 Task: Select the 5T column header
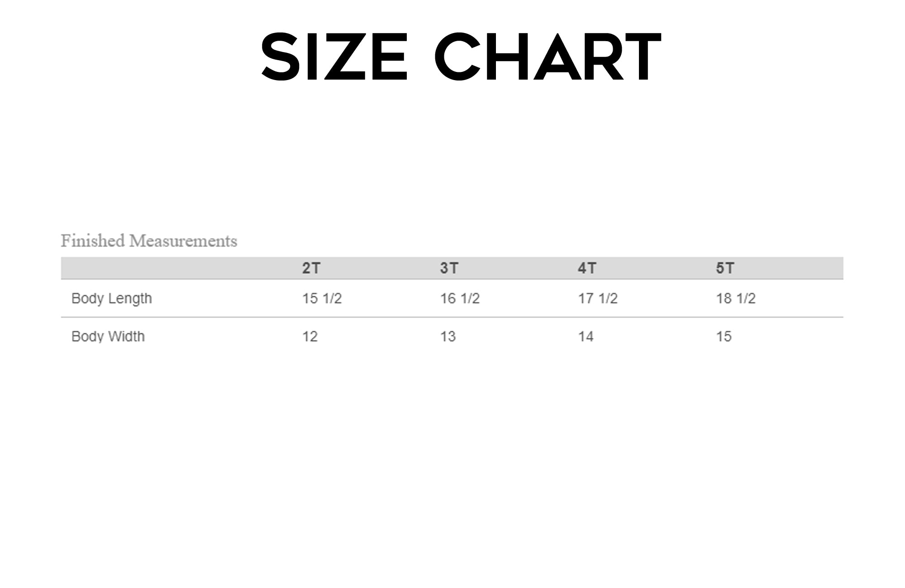pyautogui.click(x=725, y=268)
